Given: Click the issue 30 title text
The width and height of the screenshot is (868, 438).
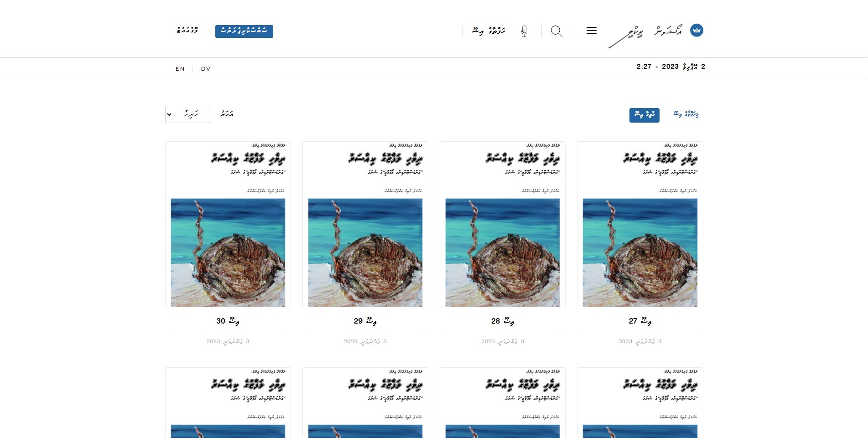Looking at the screenshot, I should (228, 321).
